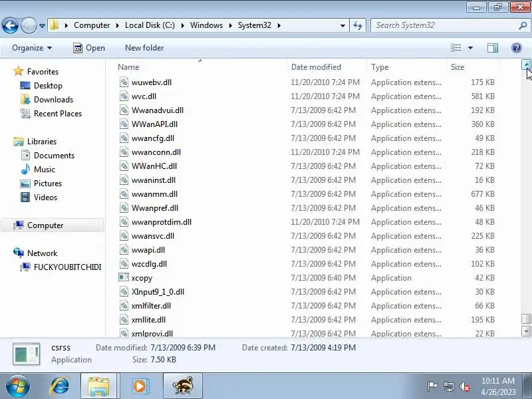Open the view options dropdown arrow
This screenshot has height=399, width=532.
tap(470, 48)
